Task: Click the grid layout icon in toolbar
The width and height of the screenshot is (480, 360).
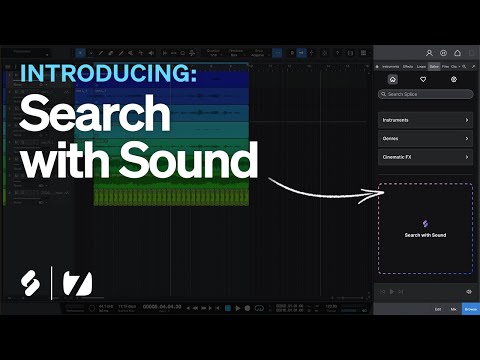Action: click(x=363, y=53)
